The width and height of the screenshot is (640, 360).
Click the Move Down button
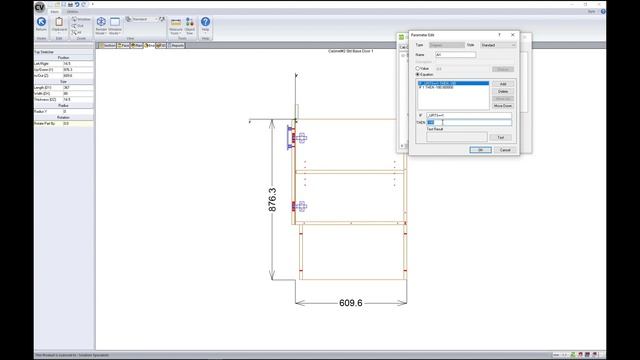click(503, 106)
